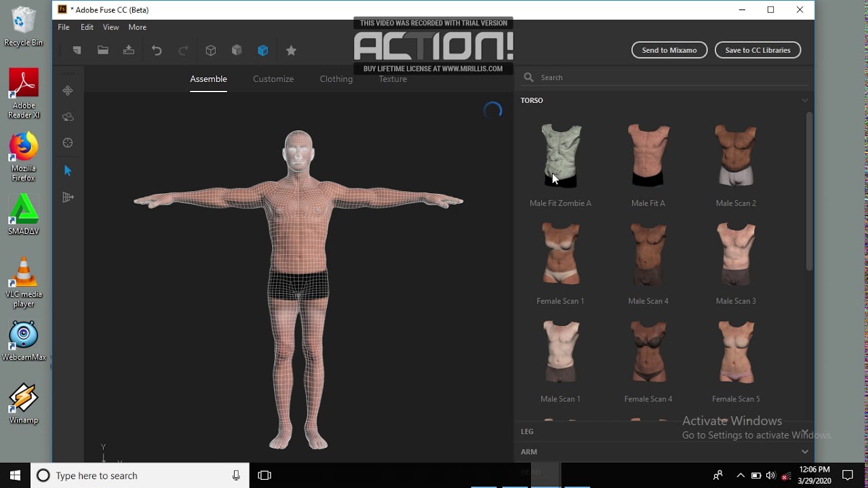Switch to solid gray cube shading mode
Image resolution: width=868 pixels, height=488 pixels.
237,50
